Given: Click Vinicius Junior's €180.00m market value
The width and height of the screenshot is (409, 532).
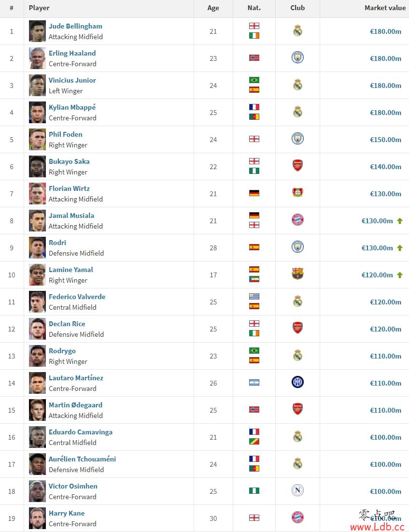Looking at the screenshot, I should coord(386,86).
